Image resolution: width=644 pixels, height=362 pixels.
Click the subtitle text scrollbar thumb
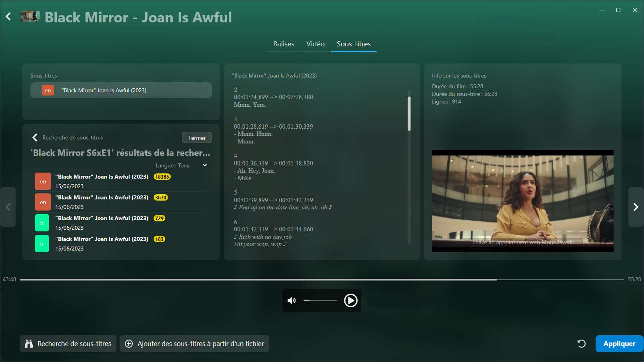tap(409, 113)
